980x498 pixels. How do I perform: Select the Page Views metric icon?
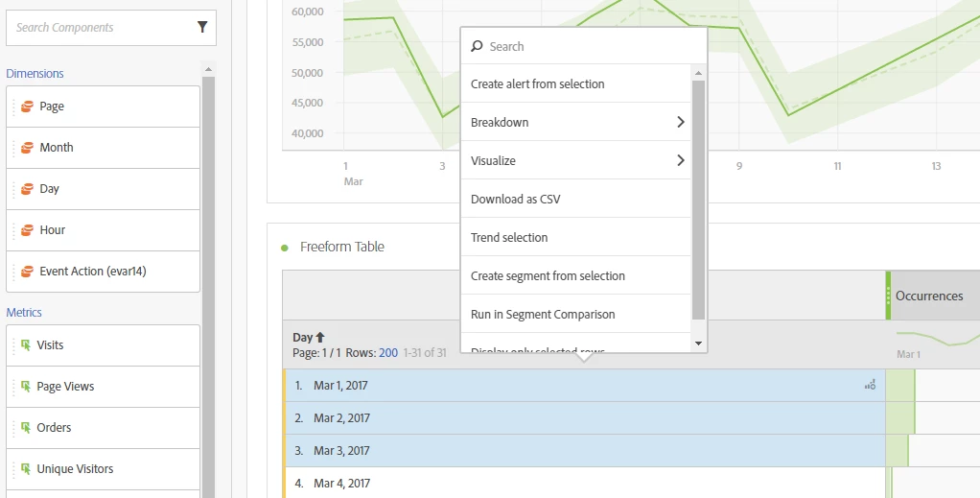[26, 386]
